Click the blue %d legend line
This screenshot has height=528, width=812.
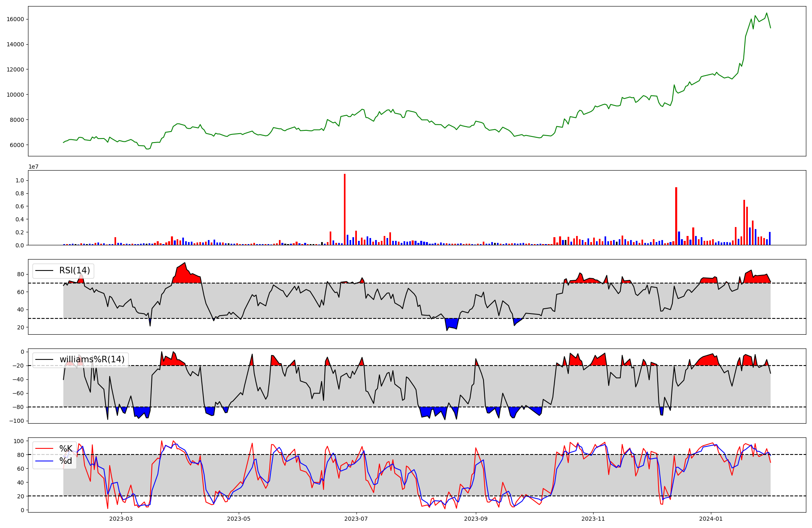44,461
